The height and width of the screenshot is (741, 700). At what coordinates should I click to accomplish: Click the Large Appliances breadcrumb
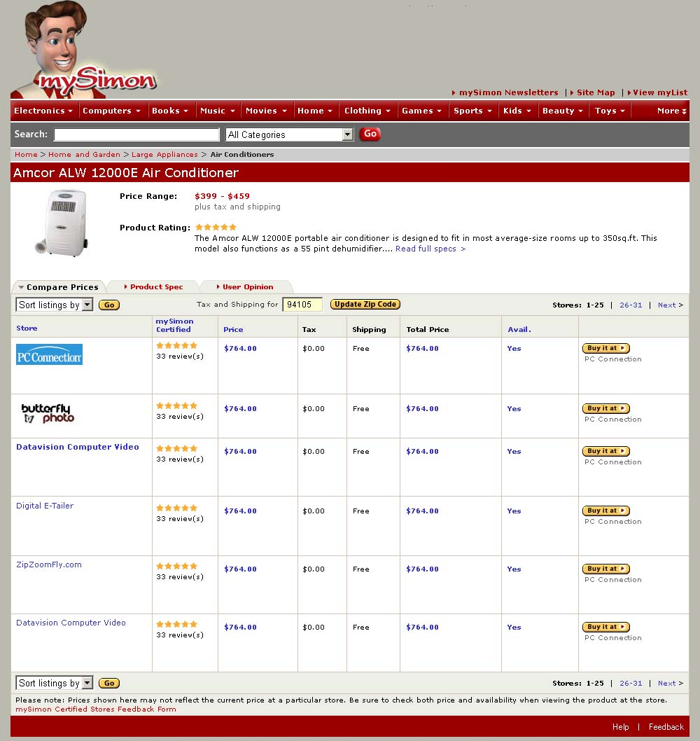[164, 155]
